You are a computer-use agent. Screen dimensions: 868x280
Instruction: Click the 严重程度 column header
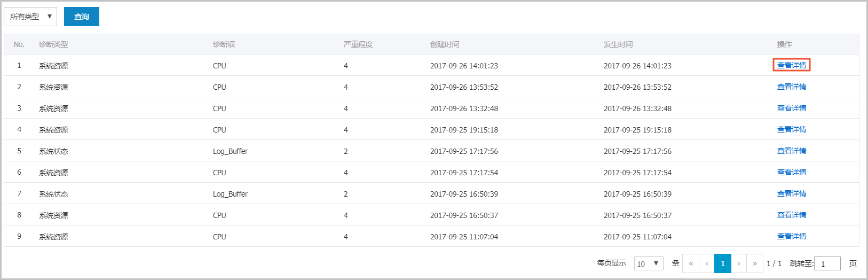pyautogui.click(x=358, y=44)
